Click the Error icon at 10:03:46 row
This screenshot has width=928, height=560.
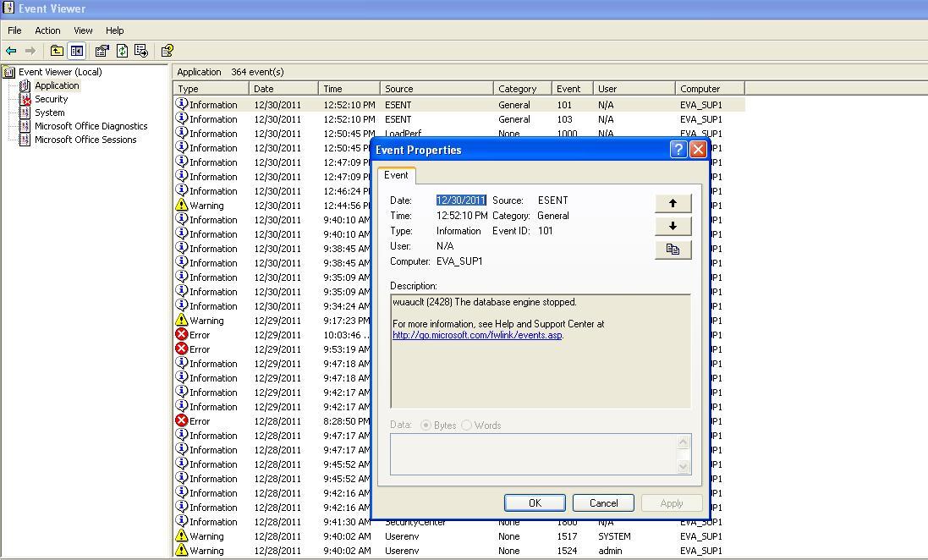[182, 334]
